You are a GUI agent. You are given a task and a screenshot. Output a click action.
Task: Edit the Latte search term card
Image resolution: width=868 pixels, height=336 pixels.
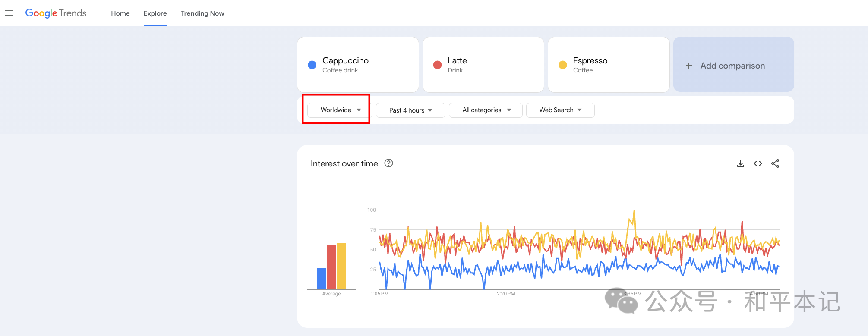(483, 65)
